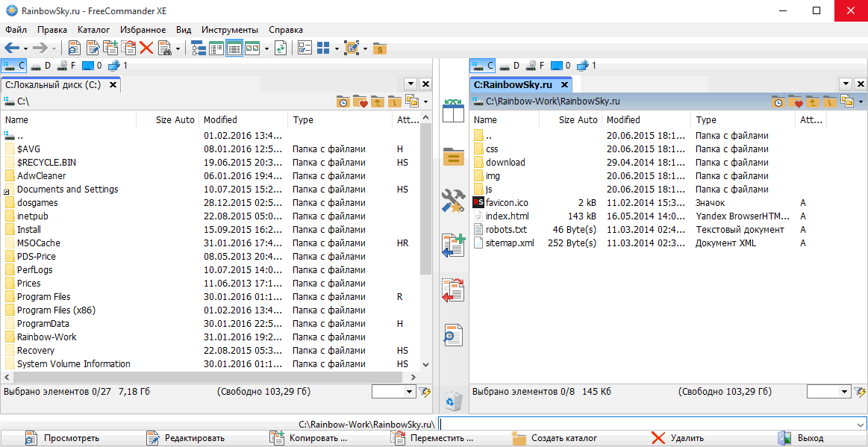Click the checklist select-items toolbar icon
The image size is (868, 447).
305,48
